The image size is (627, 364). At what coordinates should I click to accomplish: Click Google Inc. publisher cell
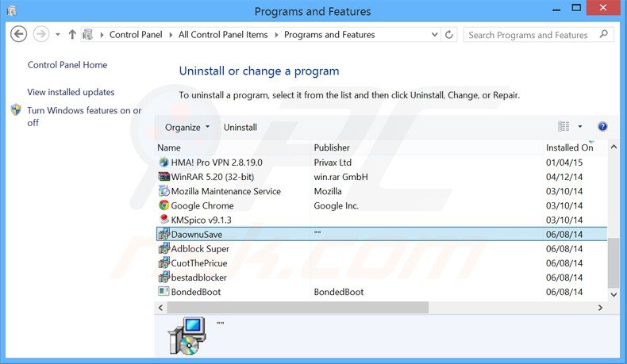click(336, 205)
